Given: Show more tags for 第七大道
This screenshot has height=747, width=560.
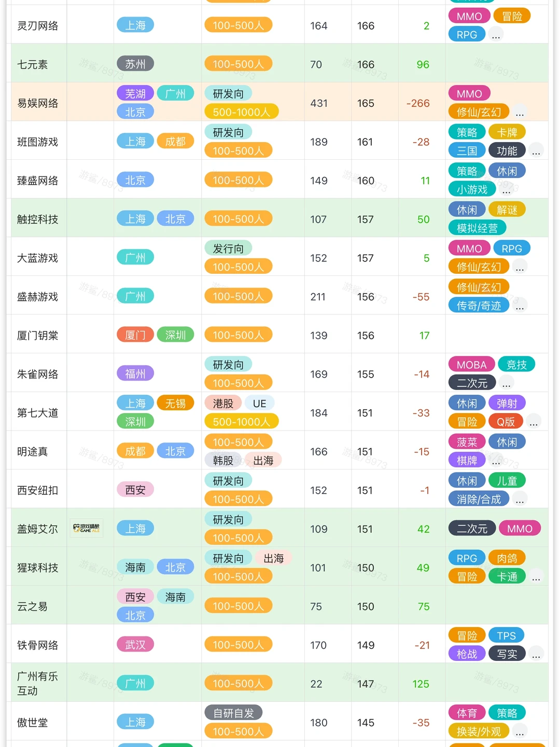Looking at the screenshot, I should 533,422.
